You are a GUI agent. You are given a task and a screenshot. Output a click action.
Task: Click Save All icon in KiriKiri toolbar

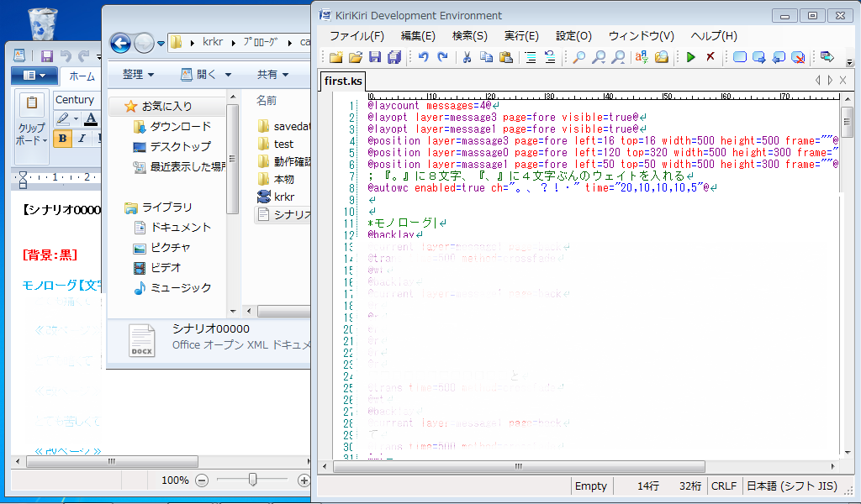point(394,57)
